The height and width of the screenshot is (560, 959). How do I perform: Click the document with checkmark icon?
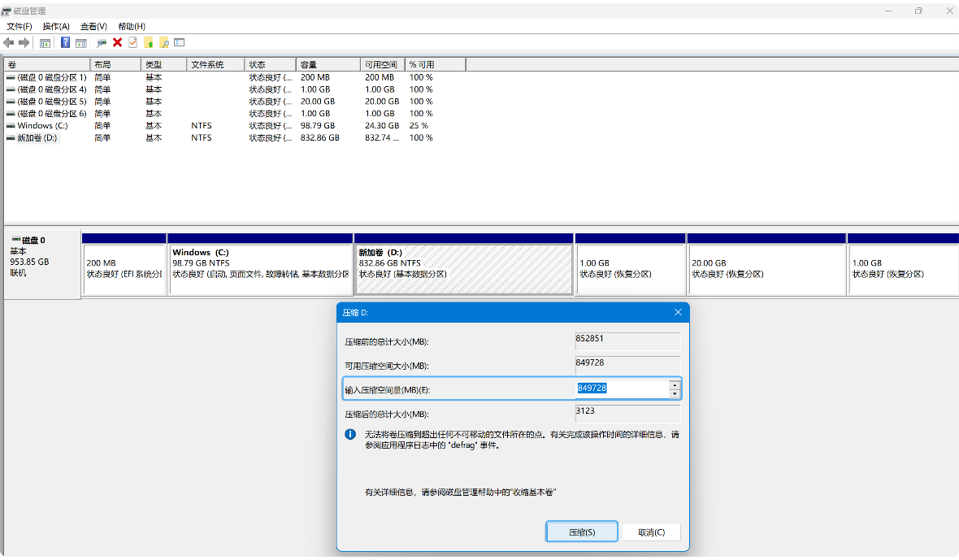(x=133, y=42)
